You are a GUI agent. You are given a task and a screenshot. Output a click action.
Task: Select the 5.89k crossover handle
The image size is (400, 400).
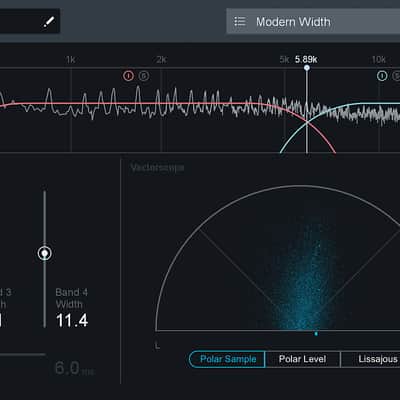click(307, 68)
